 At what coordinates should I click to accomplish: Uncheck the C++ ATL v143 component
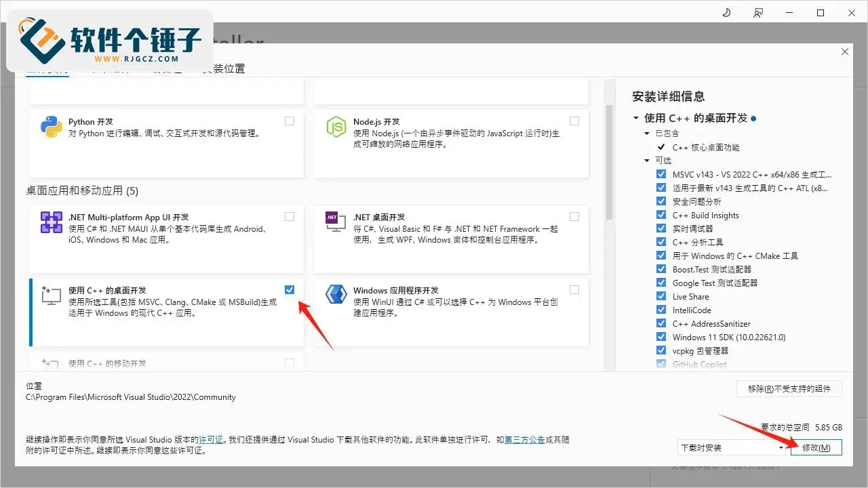tap(661, 188)
